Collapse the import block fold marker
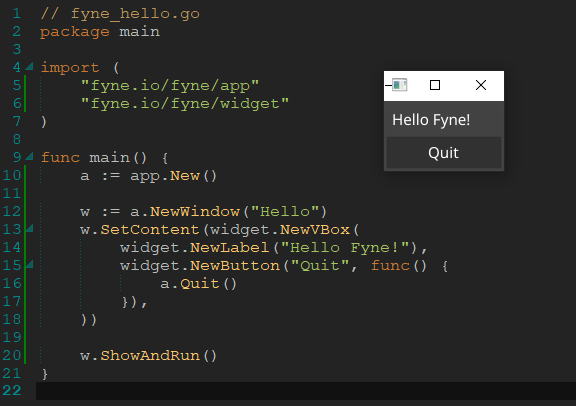The width and height of the screenshot is (576, 406). pos(29,67)
